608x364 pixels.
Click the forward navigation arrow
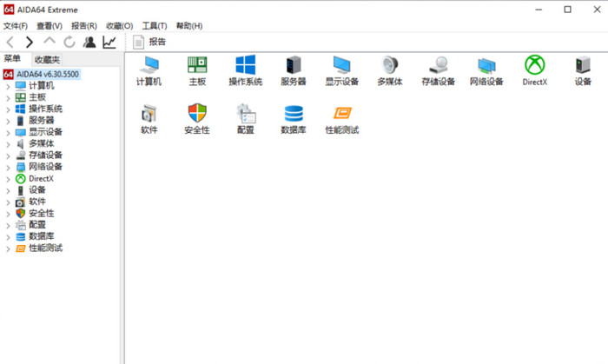point(30,42)
